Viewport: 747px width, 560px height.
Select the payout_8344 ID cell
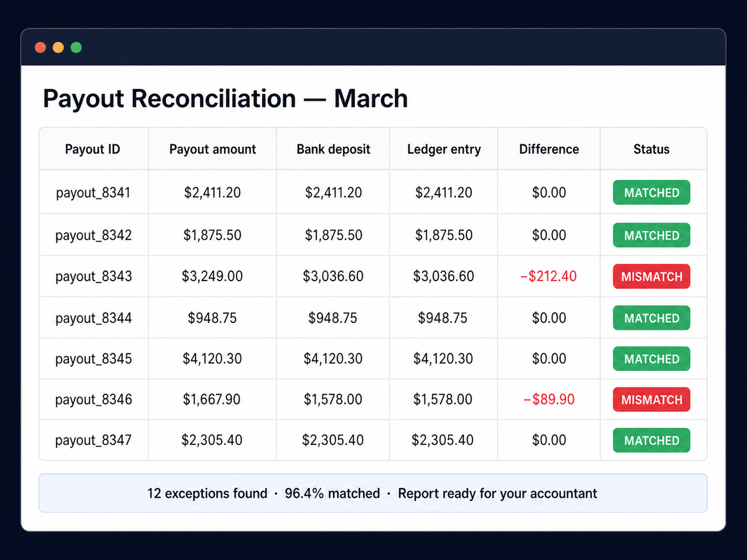click(x=93, y=318)
